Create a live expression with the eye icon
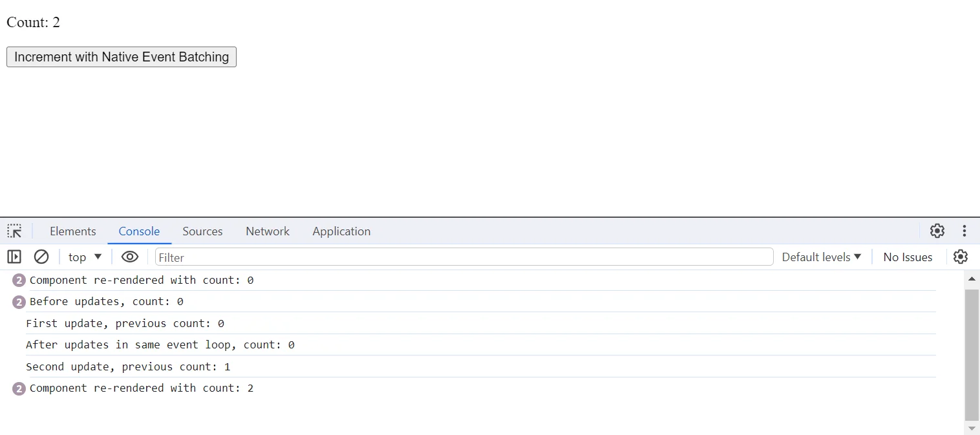The height and width of the screenshot is (435, 980). tap(129, 257)
